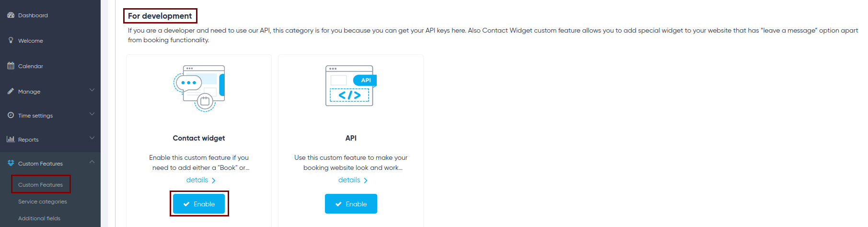
Task: Expand the Time settings chevron
Action: click(92, 114)
